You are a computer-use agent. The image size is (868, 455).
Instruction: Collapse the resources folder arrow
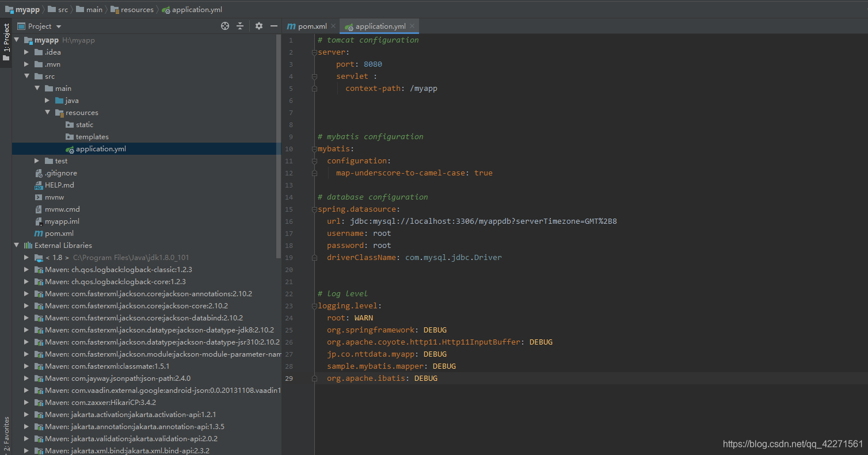tap(47, 113)
